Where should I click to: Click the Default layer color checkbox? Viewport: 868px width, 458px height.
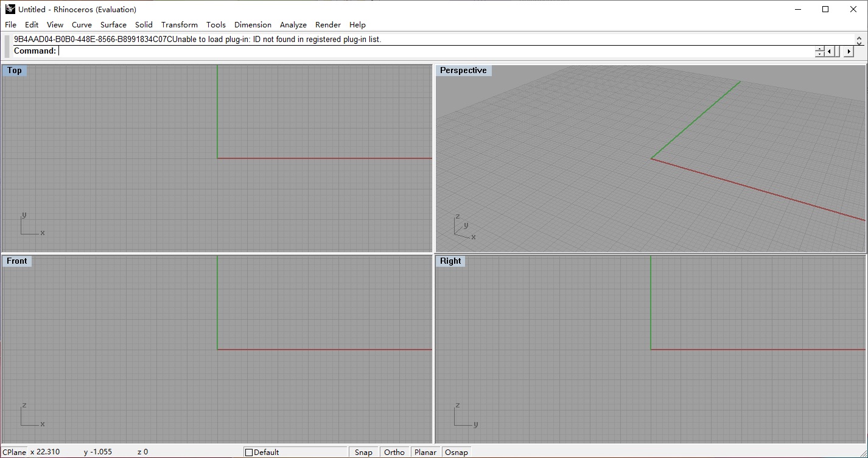point(248,453)
